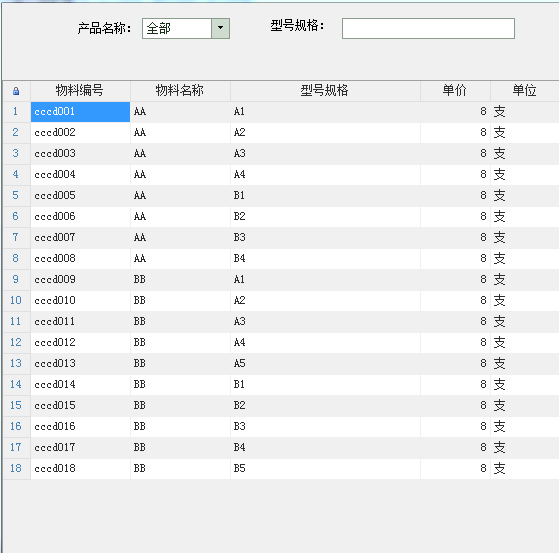The width and height of the screenshot is (559, 553).
Task: Open the 产品名称 dropdown arrow
Action: click(x=220, y=28)
